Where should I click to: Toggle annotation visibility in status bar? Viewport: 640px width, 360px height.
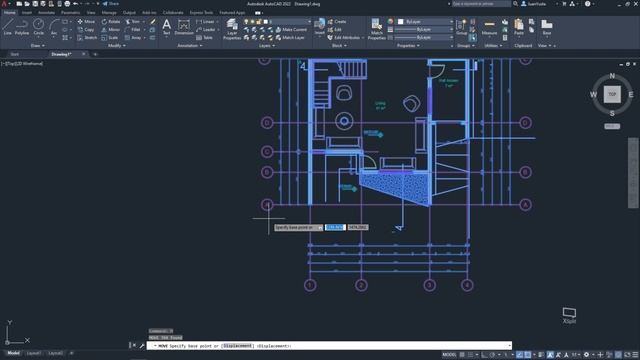(x=550, y=355)
